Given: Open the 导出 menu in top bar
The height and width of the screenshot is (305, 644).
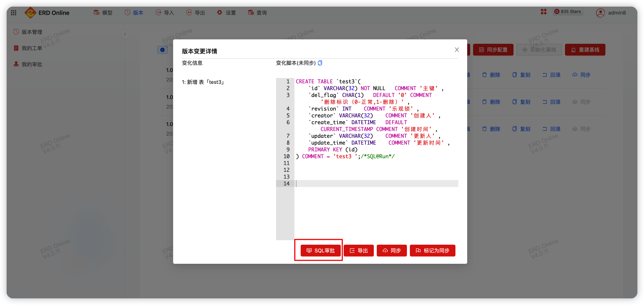Looking at the screenshot, I should 196,13.
